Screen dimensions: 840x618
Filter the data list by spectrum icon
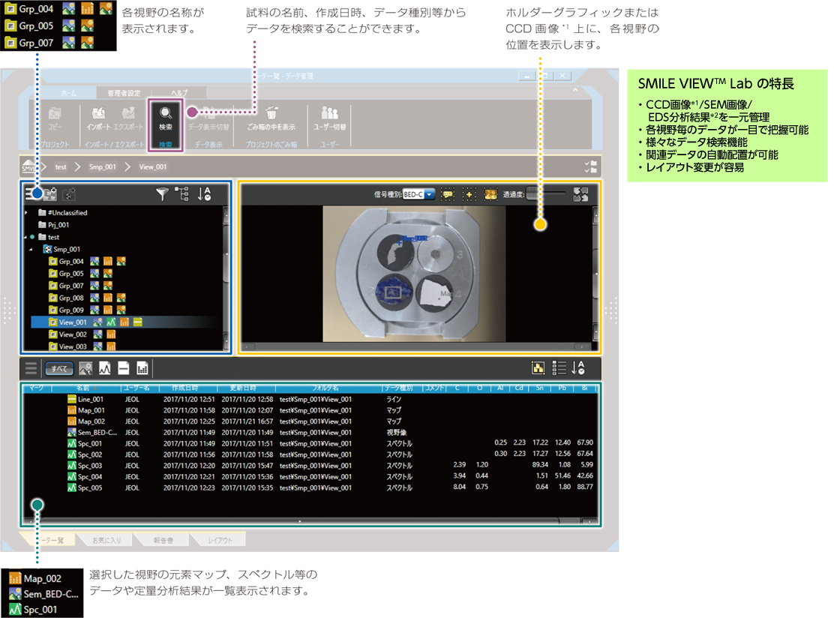pyautogui.click(x=105, y=368)
